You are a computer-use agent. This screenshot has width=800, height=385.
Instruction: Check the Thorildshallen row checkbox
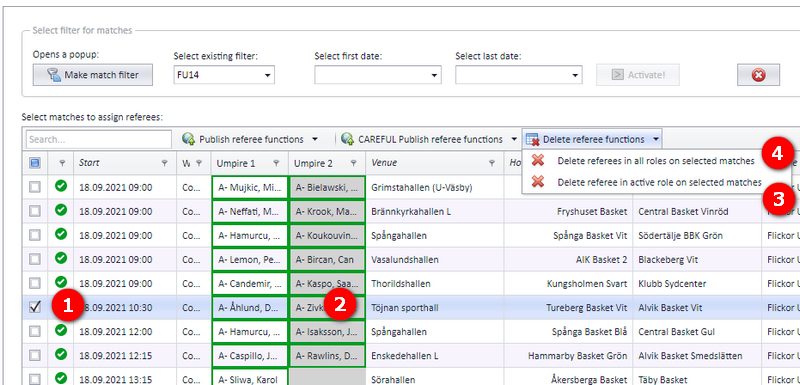coord(35,284)
